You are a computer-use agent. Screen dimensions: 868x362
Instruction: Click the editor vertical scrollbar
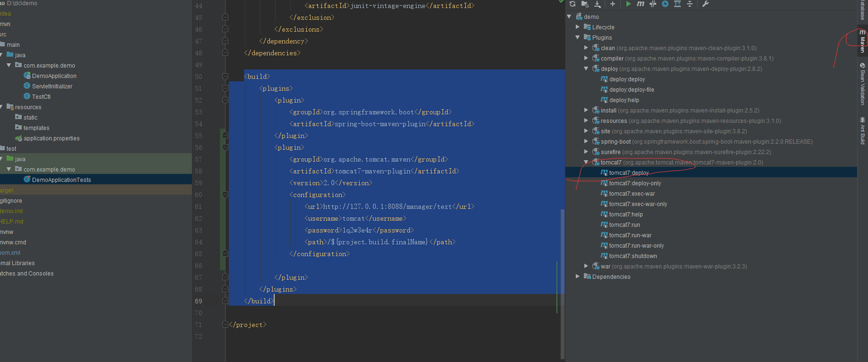[562, 284]
